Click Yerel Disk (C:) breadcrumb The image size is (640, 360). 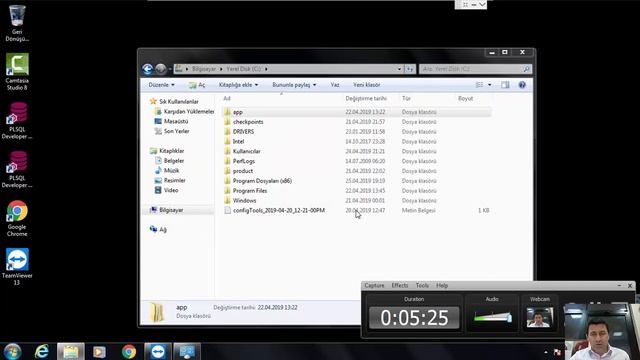tap(243, 69)
